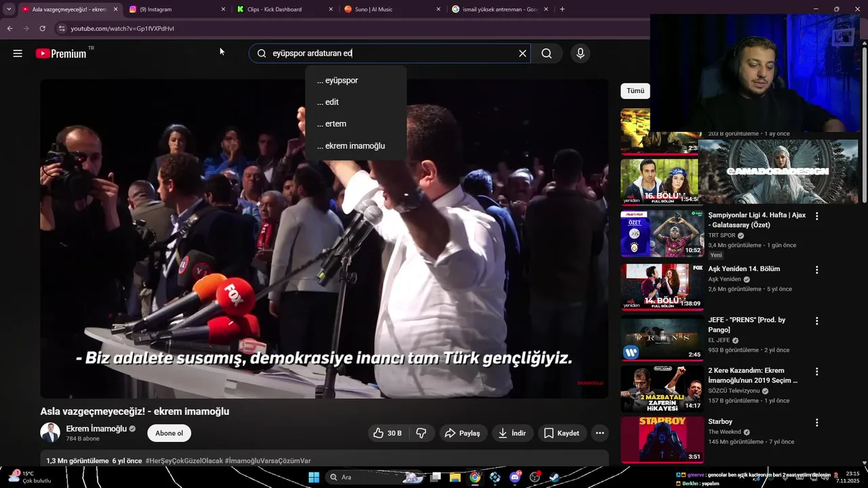
Task: Open the 2 Kere Kazandım video thumbnail
Action: click(x=662, y=389)
